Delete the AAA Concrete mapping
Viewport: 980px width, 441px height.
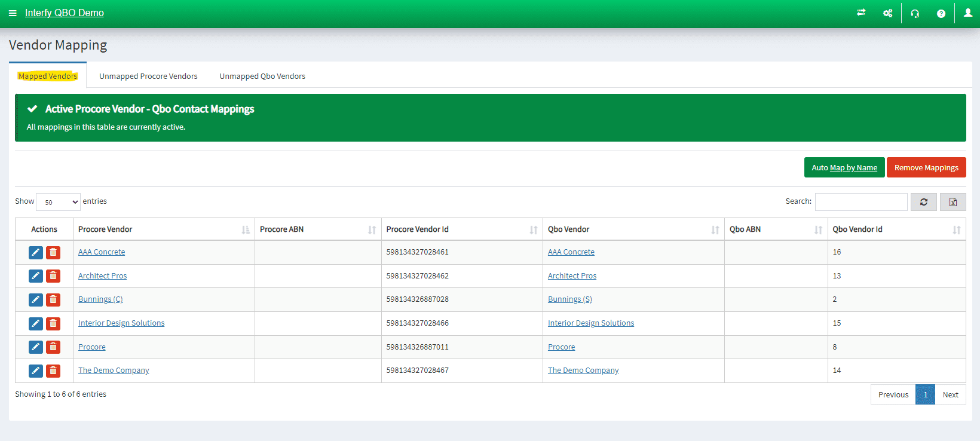pyautogui.click(x=53, y=253)
